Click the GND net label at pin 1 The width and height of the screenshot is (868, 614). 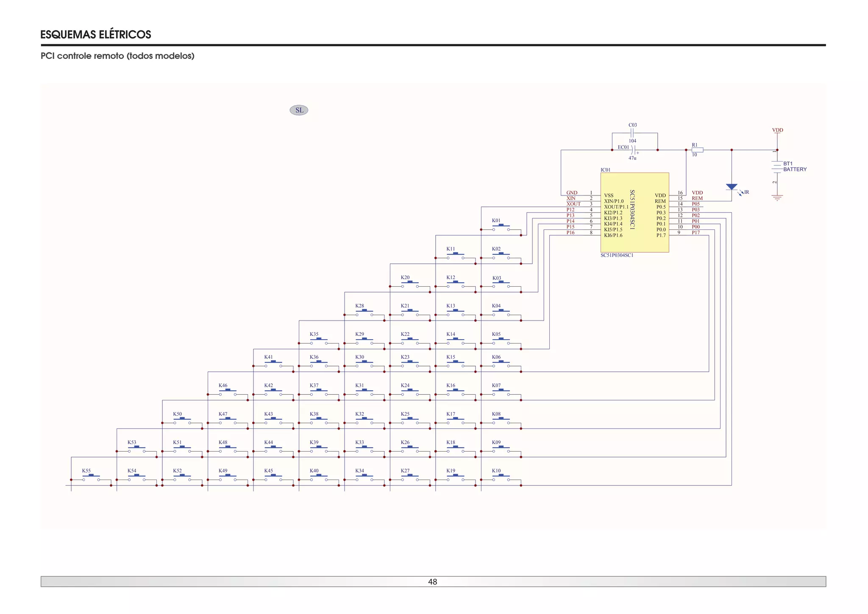pos(572,193)
